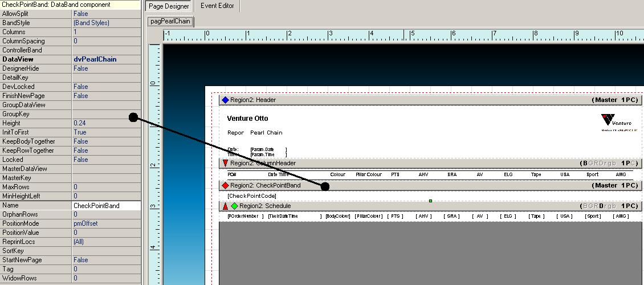
Task: Toggle the Locked False value
Action: [107, 160]
